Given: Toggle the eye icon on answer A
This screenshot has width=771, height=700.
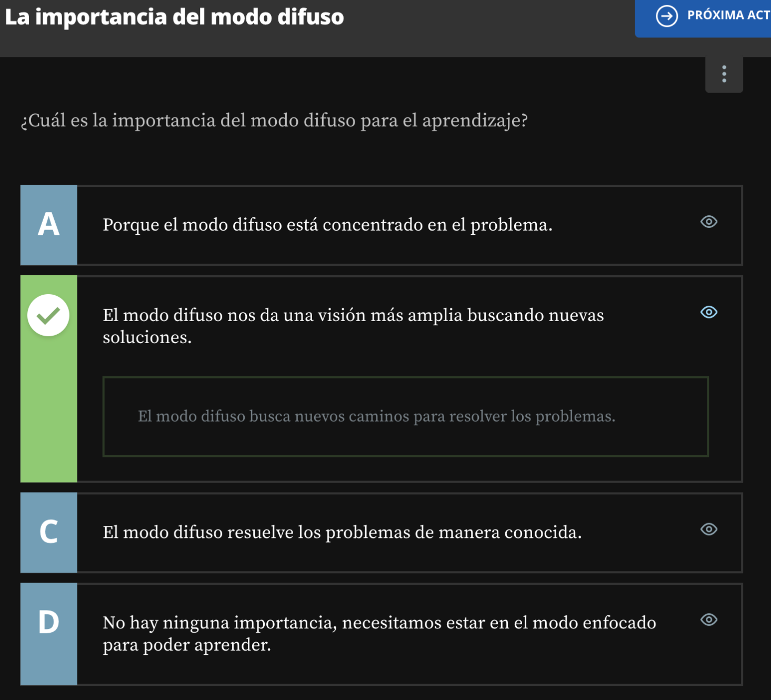Looking at the screenshot, I should [x=708, y=222].
